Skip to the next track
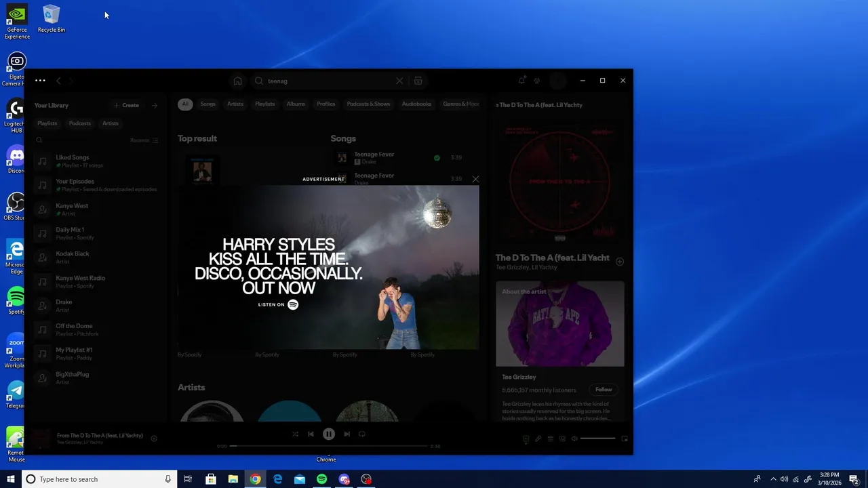The height and width of the screenshot is (488, 868). [347, 434]
